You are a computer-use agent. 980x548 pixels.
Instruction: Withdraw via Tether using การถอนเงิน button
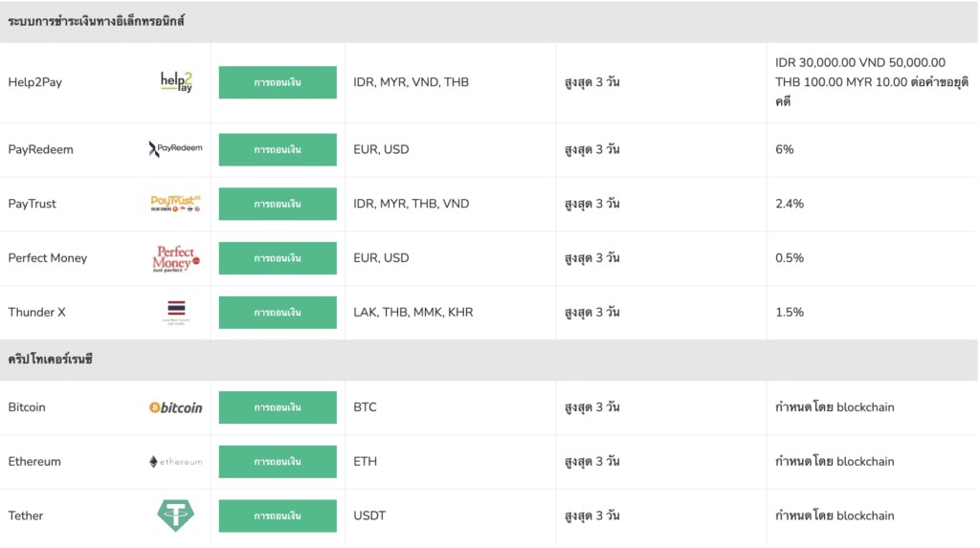[x=278, y=515]
